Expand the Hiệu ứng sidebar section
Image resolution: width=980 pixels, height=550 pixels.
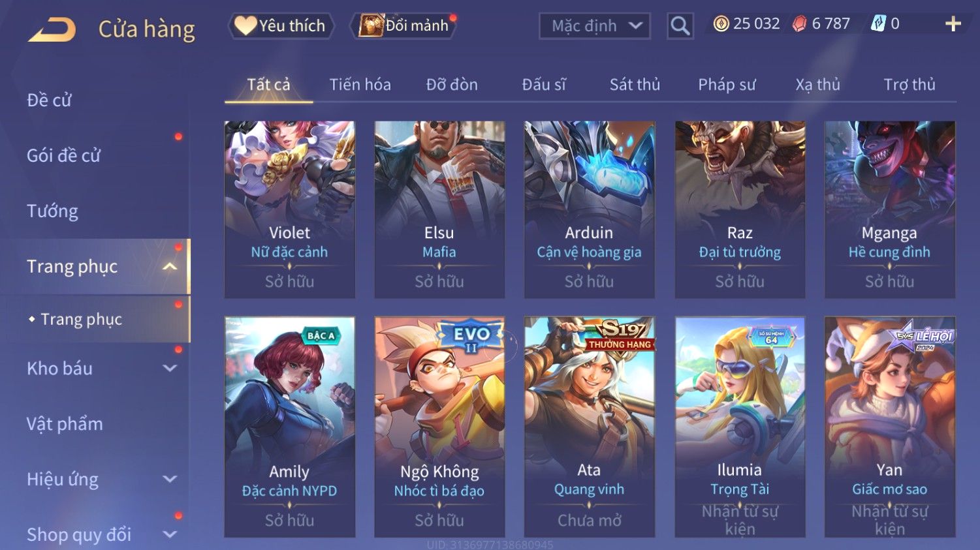(x=170, y=479)
